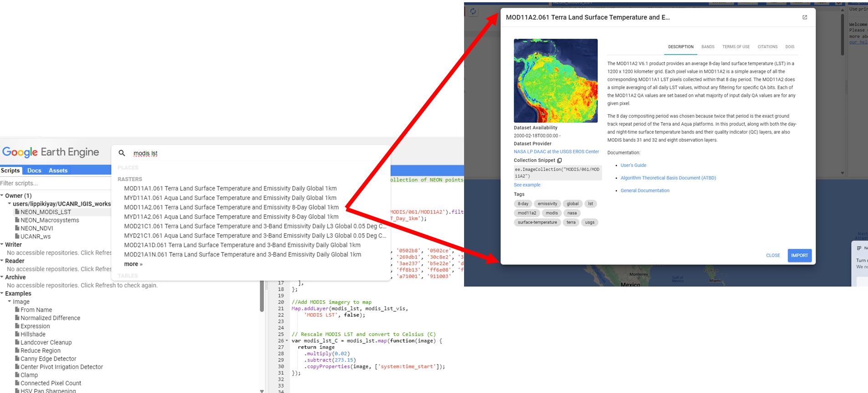Screen dimensions: 868x393
Task: Open the DOIS tab
Action: [x=790, y=47]
